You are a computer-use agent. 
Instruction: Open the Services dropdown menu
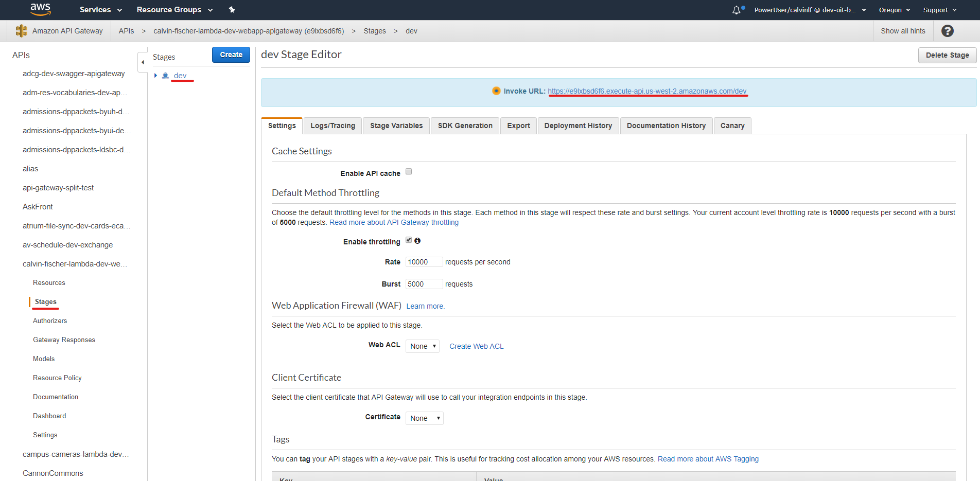101,10
